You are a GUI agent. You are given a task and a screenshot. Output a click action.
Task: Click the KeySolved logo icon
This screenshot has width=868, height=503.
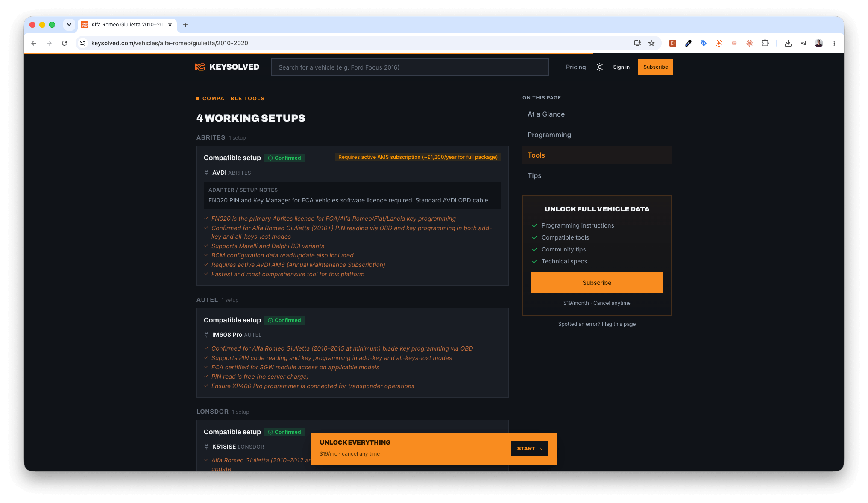click(x=200, y=67)
